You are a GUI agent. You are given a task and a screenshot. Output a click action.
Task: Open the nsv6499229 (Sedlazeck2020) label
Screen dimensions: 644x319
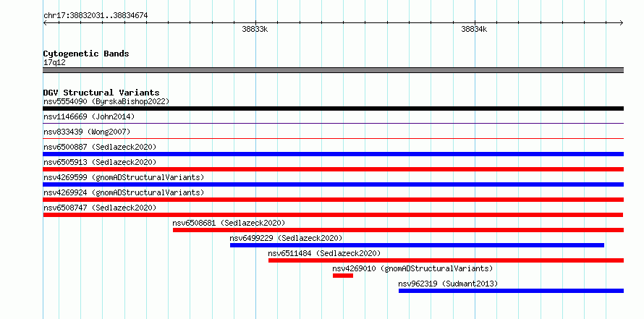click(x=286, y=238)
